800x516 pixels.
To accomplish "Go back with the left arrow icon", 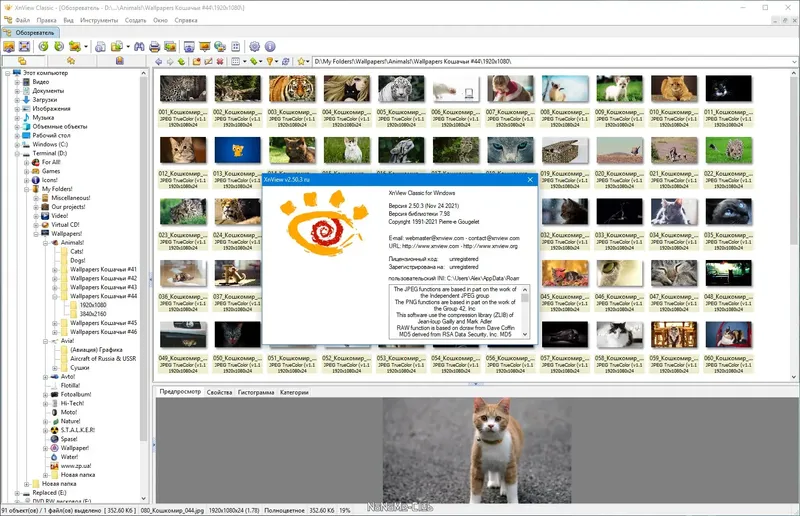I will pos(160,62).
